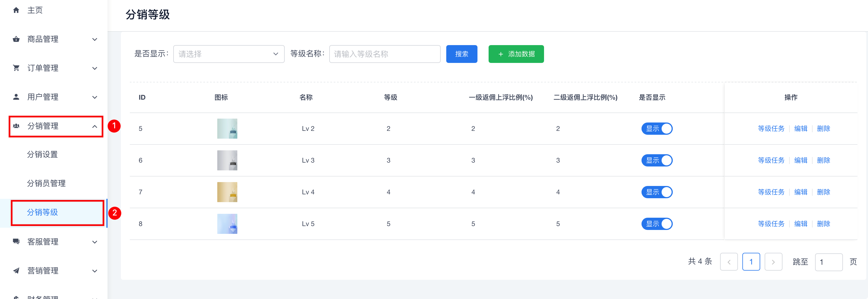The image size is (868, 299).
Task: Open 等级任务 for Lv 2
Action: click(x=771, y=129)
